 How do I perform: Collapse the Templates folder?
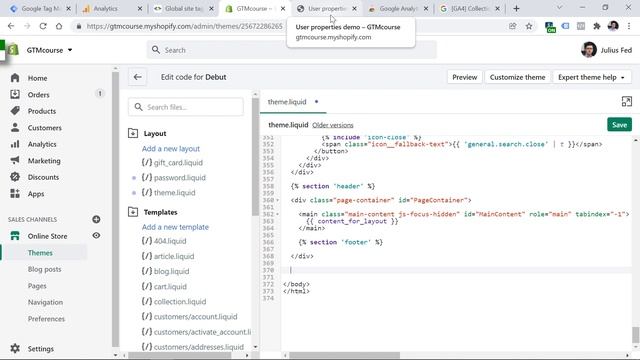[133, 212]
